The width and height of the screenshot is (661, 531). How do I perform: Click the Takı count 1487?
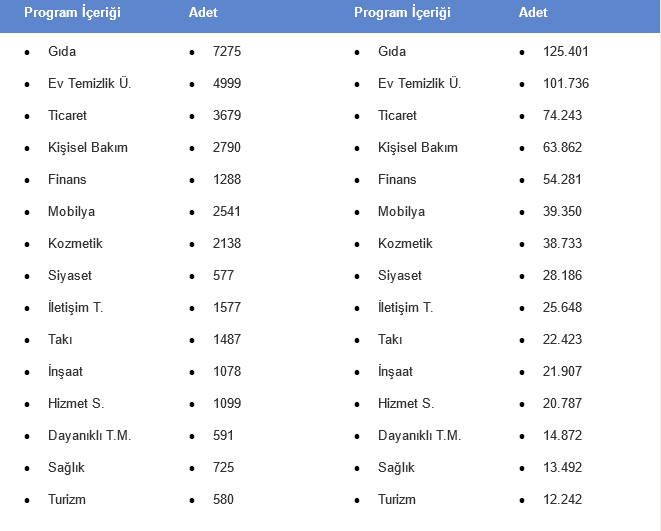coord(227,339)
